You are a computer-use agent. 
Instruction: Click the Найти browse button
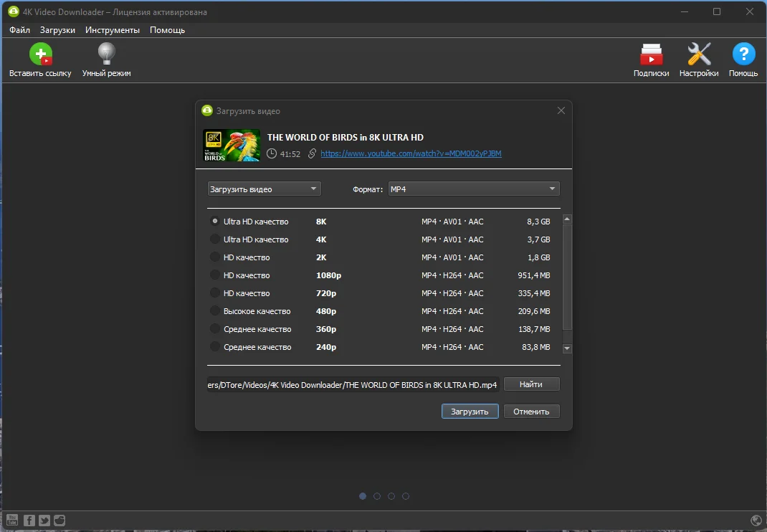coord(531,384)
